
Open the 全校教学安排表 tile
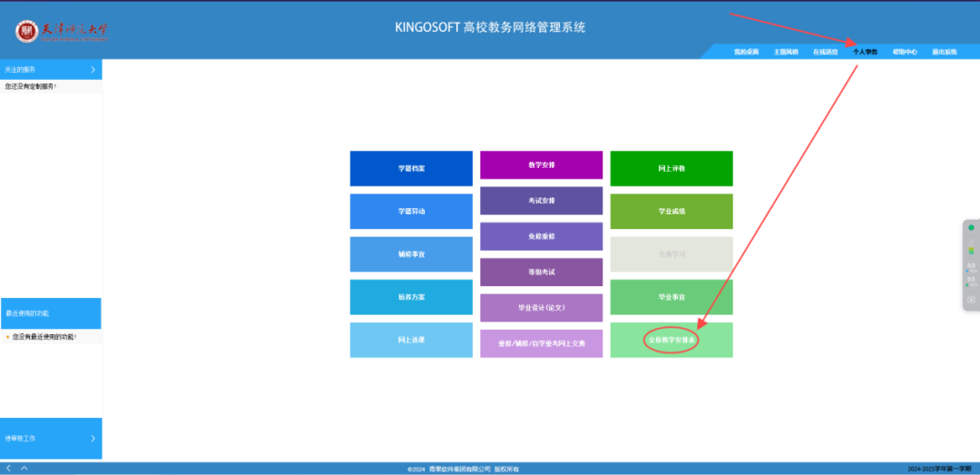pos(671,341)
